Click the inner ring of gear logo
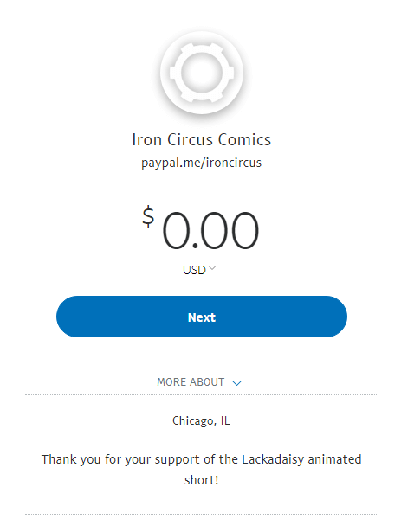401x532 pixels. 202,73
